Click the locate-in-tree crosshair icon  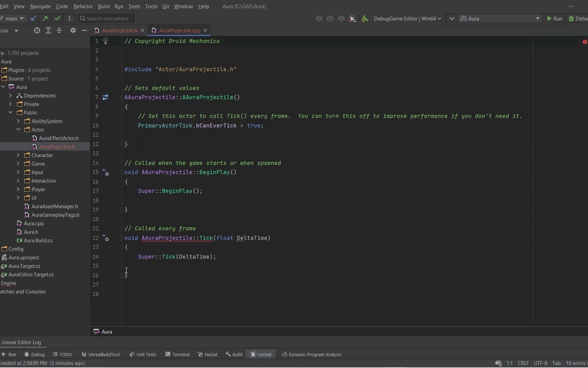37,31
